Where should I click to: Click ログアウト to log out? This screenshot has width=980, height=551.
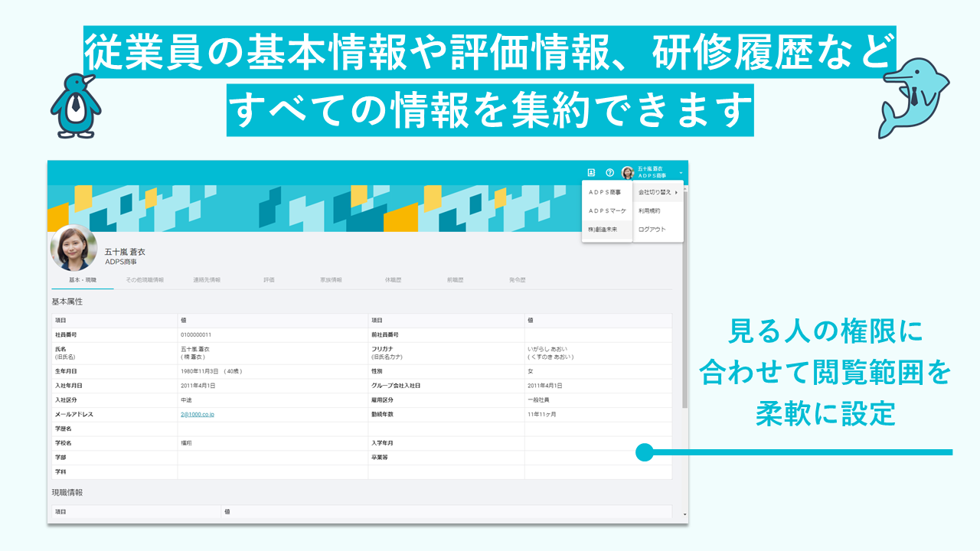click(x=652, y=230)
